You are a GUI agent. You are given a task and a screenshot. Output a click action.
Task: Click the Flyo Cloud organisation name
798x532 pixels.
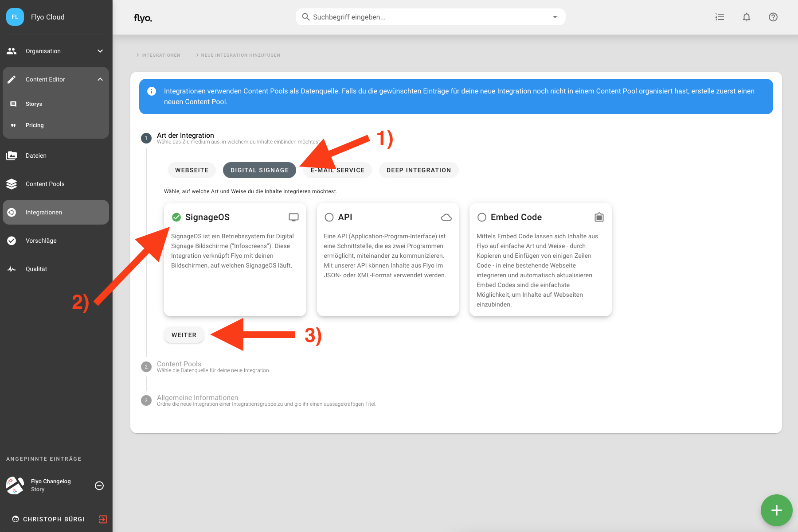[48, 17]
